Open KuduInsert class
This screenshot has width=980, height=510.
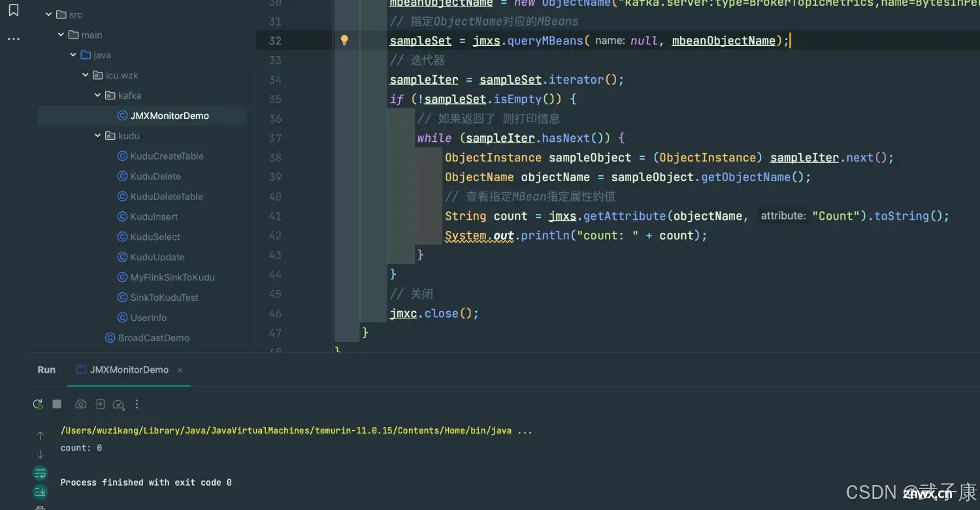click(x=154, y=217)
